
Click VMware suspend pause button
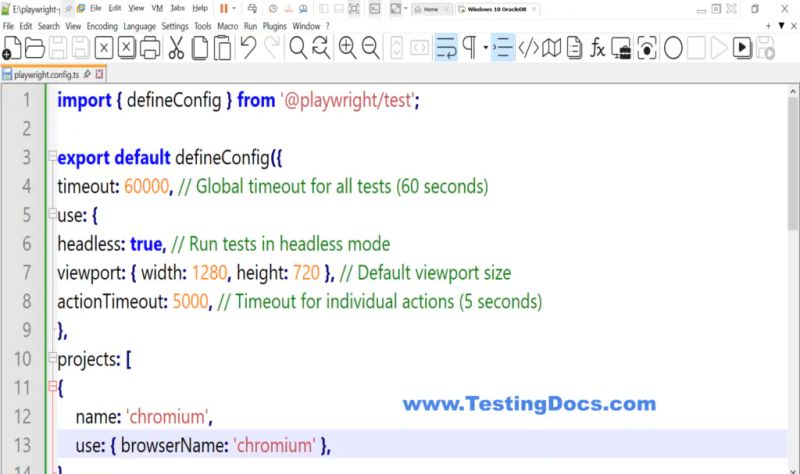[x=223, y=9]
